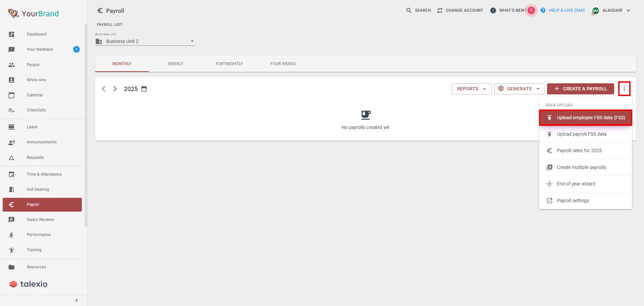
Task: Open Training sidebar icon
Action: pos(11,250)
